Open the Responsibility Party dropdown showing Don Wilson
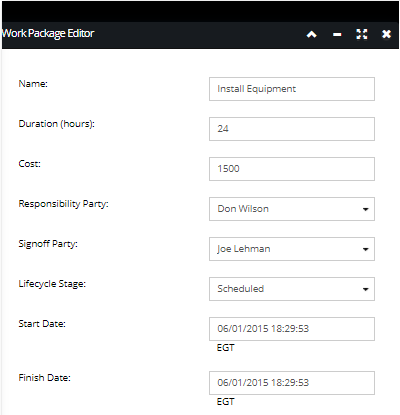The image size is (400, 415). 292,209
